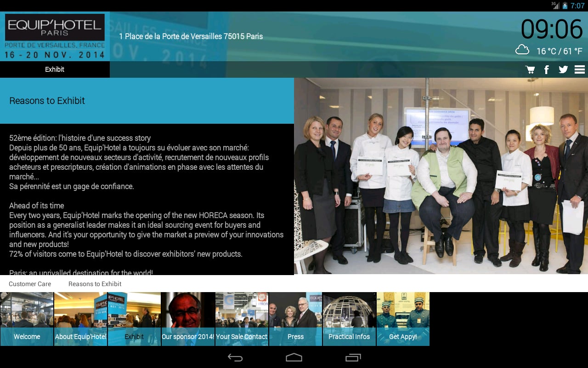Open the Welcome tile
The image size is (588, 368).
point(27,319)
